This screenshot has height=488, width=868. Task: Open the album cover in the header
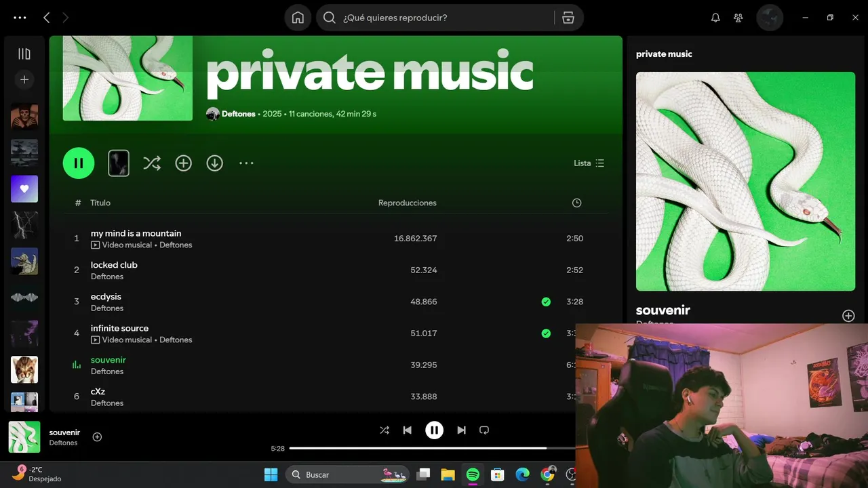click(127, 78)
